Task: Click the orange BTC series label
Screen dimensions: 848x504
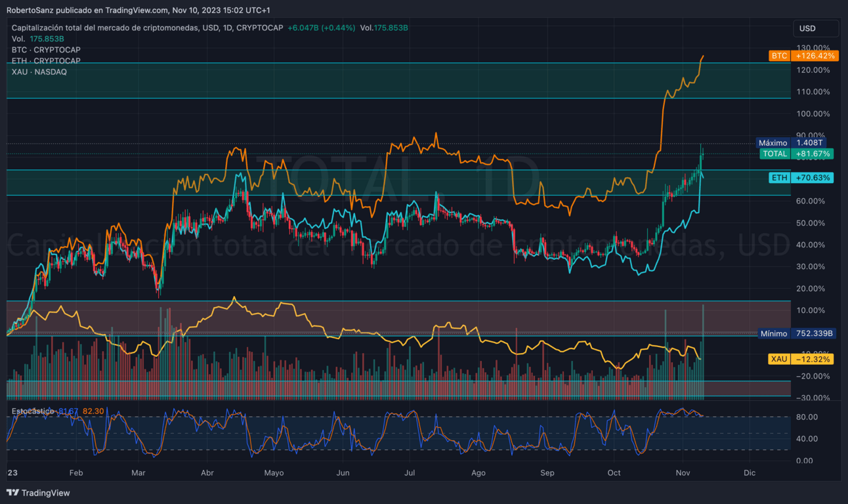Action: (x=779, y=56)
